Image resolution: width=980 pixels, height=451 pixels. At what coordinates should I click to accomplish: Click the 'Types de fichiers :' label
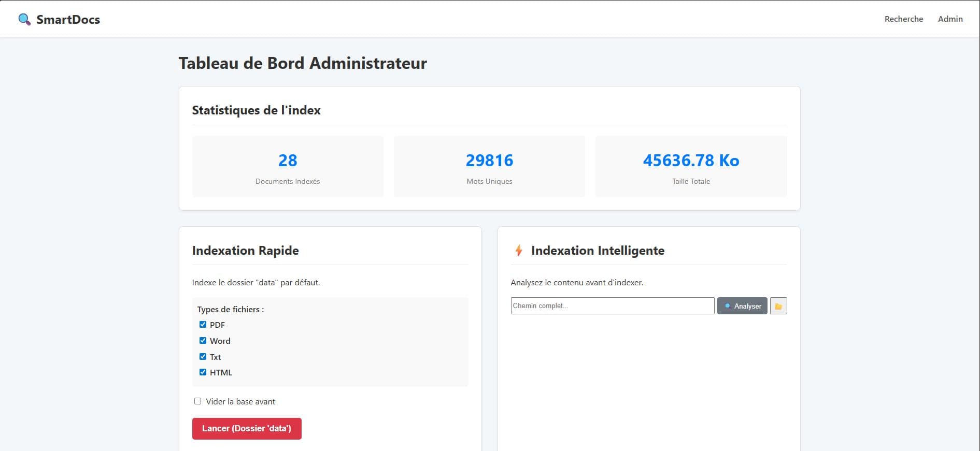[231, 309]
